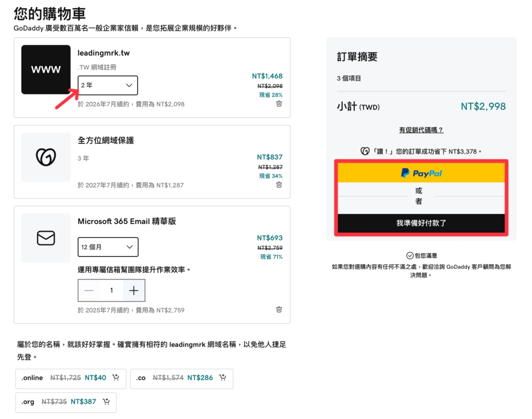Image resolution: width=532 pixels, height=419 pixels.
Task: Click the 現省 28% savings label
Action: coord(271,95)
